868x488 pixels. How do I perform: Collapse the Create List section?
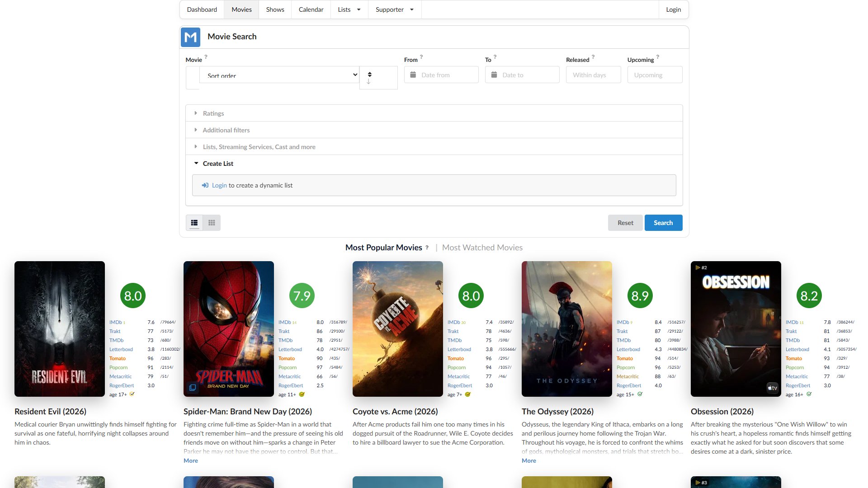(434, 164)
